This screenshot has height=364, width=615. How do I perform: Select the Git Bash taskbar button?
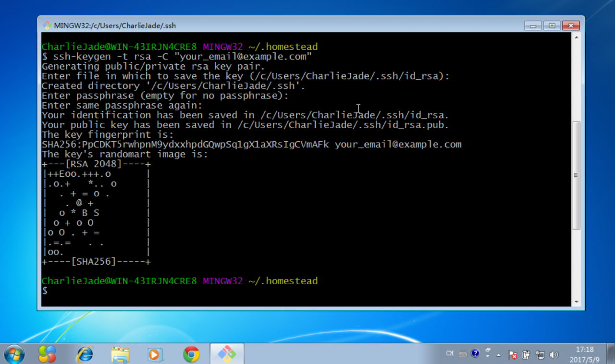(227, 354)
